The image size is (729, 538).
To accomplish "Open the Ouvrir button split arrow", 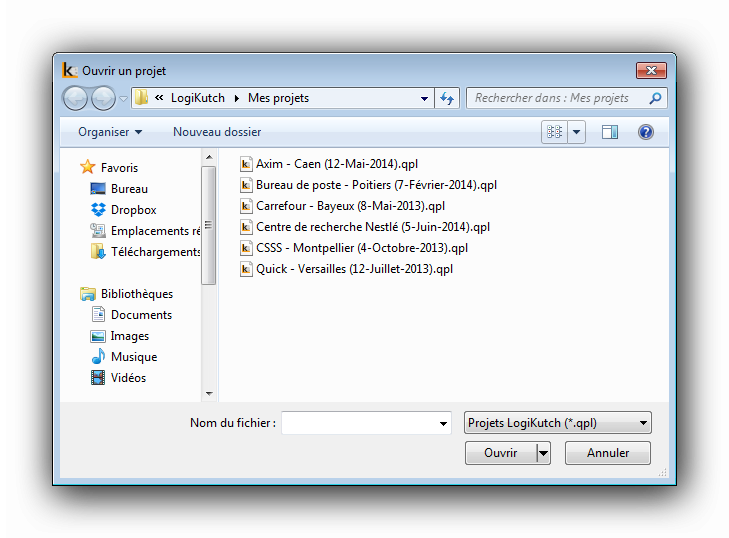I will pyautogui.click(x=543, y=453).
